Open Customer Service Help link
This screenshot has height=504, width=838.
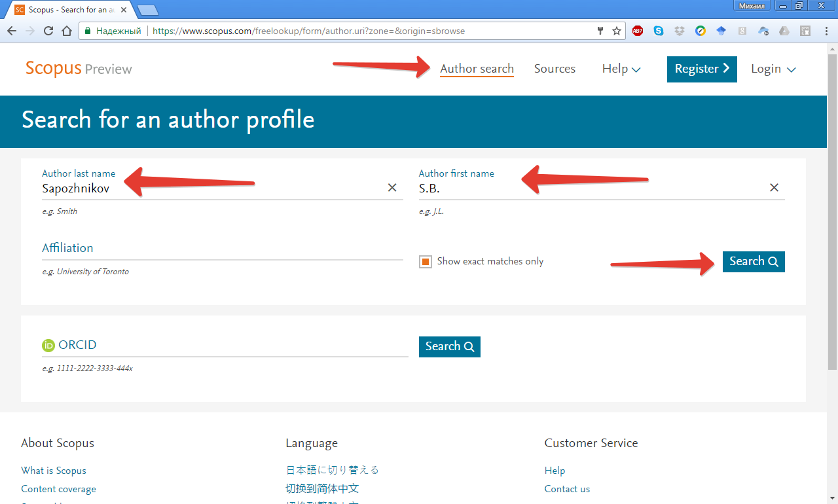point(555,471)
